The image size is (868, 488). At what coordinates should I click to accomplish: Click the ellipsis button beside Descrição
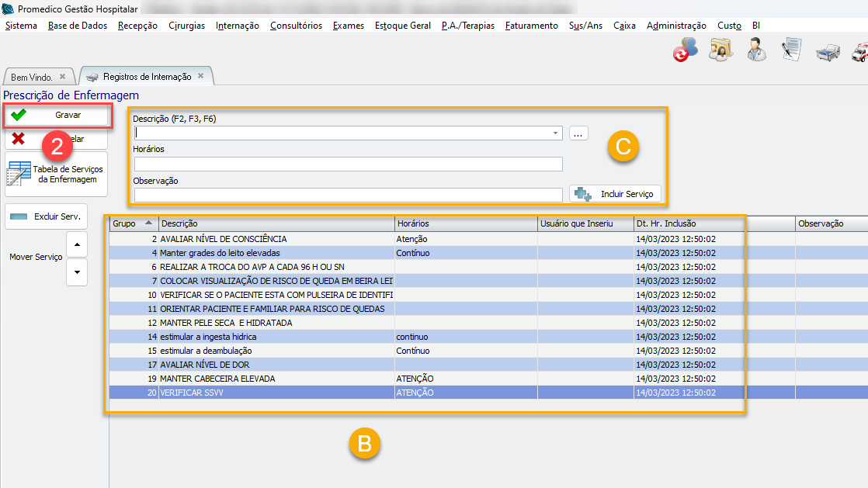click(x=578, y=133)
